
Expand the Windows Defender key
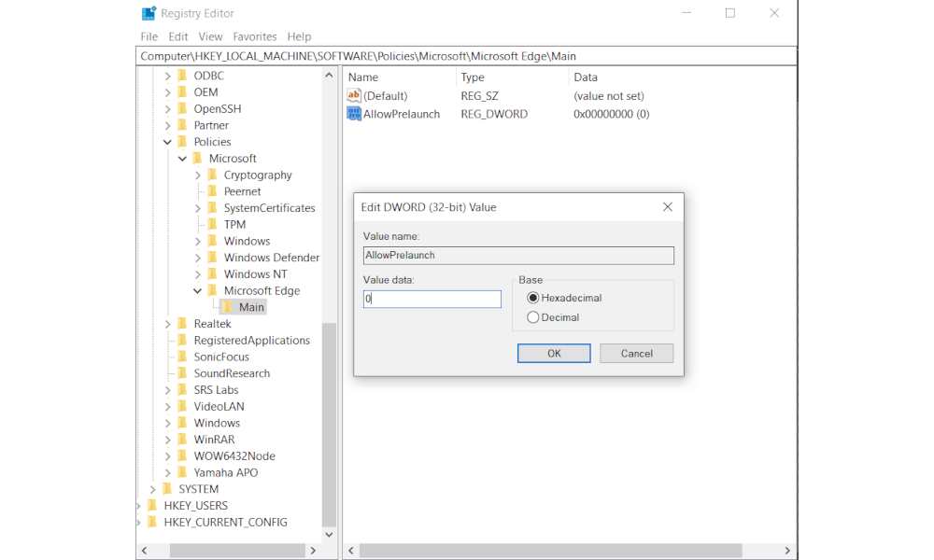click(198, 258)
